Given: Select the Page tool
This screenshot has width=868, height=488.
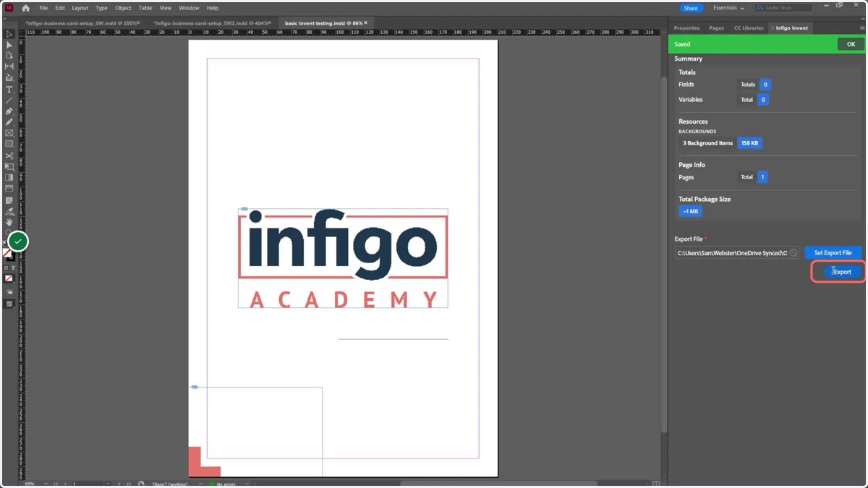Looking at the screenshot, I should tap(9, 56).
